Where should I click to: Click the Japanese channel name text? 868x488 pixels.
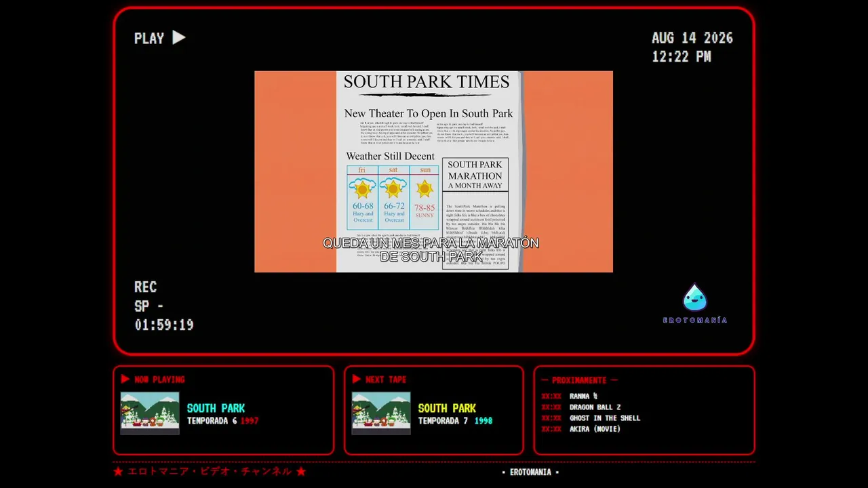tap(210, 471)
